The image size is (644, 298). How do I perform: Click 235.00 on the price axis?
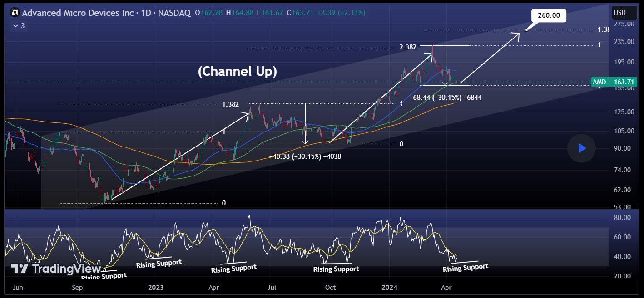click(x=624, y=42)
